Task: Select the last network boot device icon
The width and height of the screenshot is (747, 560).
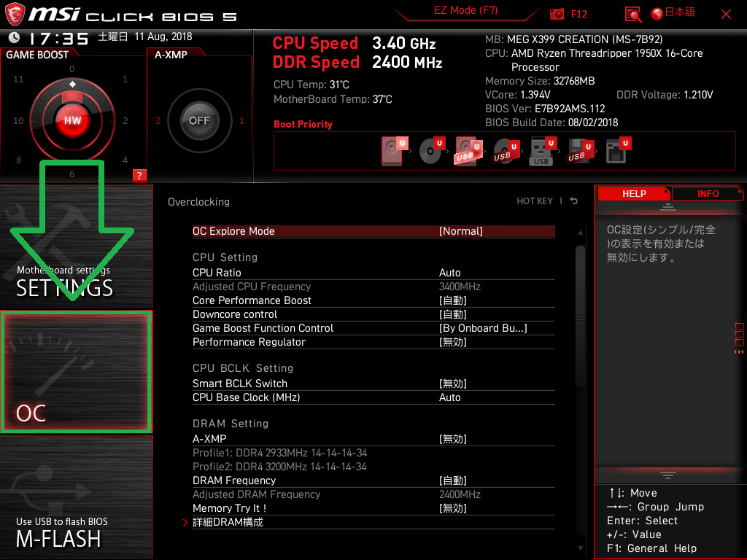Action: point(618,151)
